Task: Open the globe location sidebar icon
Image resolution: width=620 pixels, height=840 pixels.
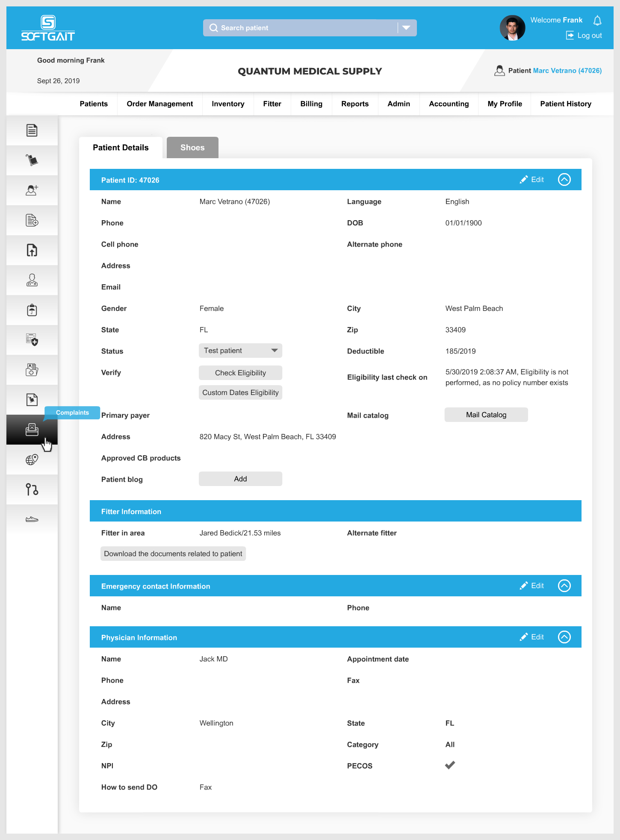Action: [32, 460]
